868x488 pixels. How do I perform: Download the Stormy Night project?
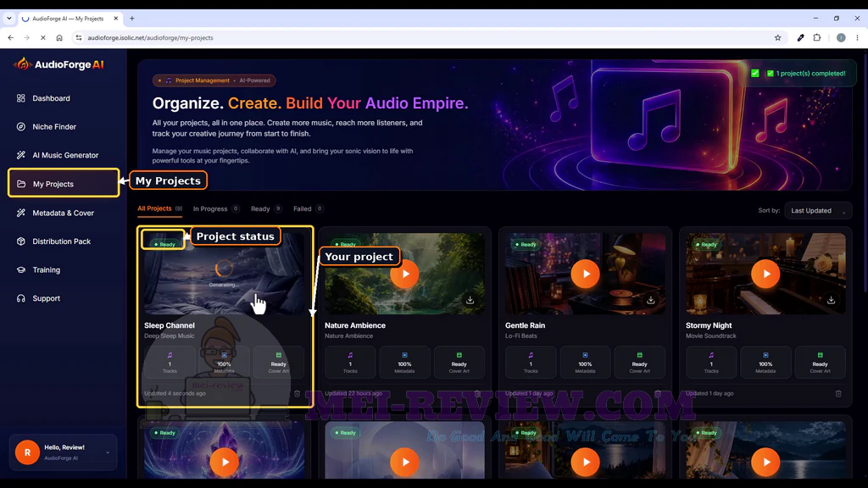point(831,300)
